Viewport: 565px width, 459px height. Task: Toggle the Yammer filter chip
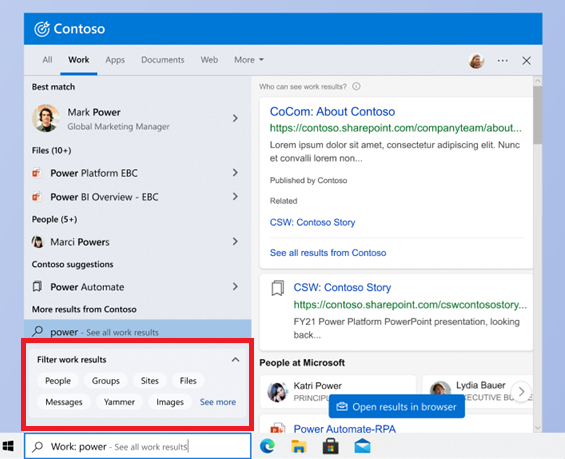(x=119, y=402)
